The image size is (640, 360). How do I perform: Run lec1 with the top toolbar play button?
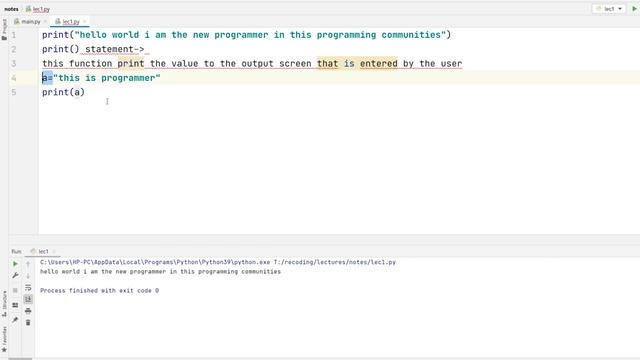point(634,9)
